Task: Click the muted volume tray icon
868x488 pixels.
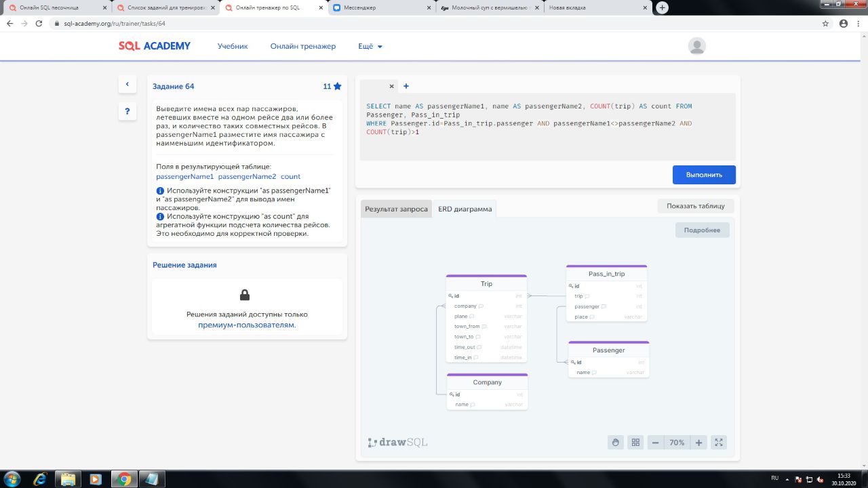Action: 821,479
